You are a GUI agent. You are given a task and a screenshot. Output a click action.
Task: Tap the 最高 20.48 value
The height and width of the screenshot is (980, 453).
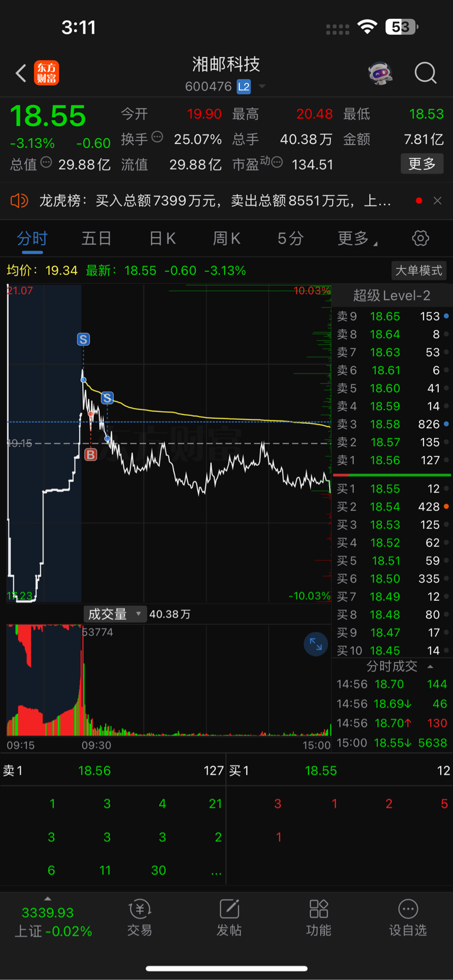314,114
